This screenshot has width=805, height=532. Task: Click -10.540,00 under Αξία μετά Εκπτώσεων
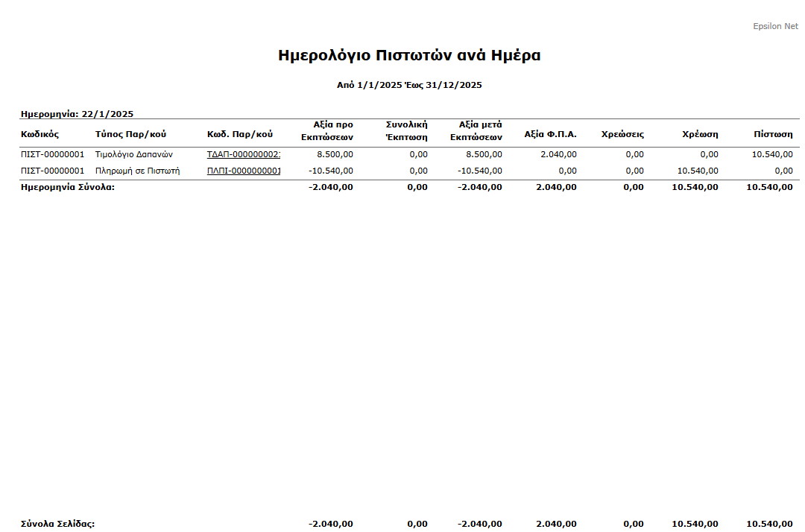[479, 171]
